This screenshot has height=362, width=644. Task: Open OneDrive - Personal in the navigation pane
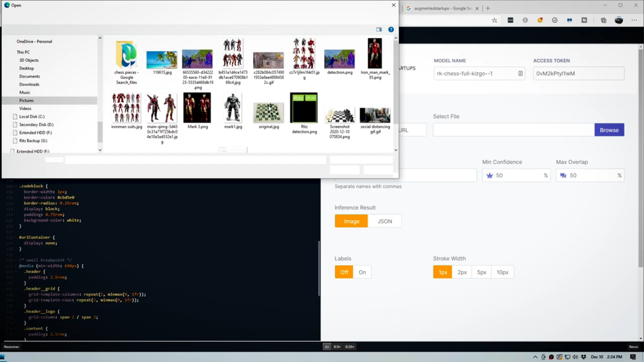(34, 42)
